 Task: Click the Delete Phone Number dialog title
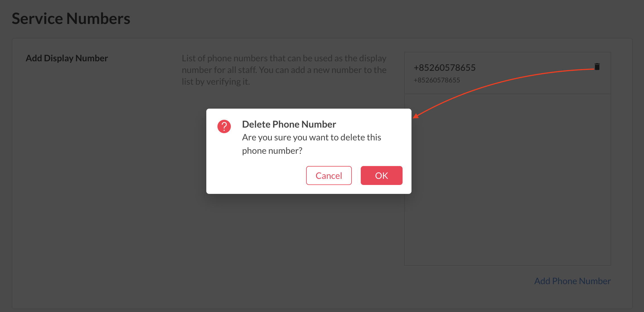(289, 124)
